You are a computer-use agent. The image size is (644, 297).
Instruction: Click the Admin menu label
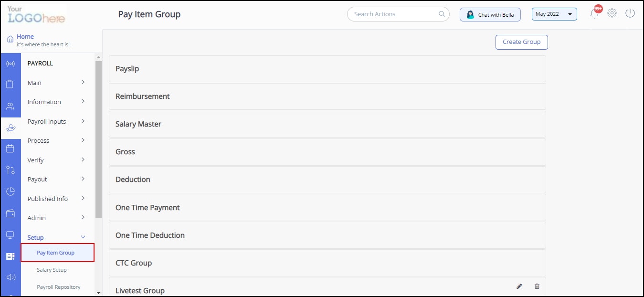point(37,218)
